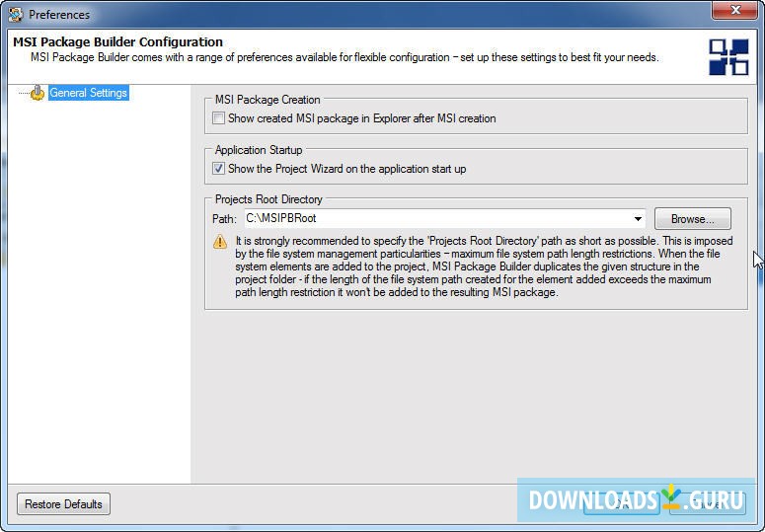The image size is (765, 532).
Task: Click the yellow warning triangle icon
Action: [220, 242]
